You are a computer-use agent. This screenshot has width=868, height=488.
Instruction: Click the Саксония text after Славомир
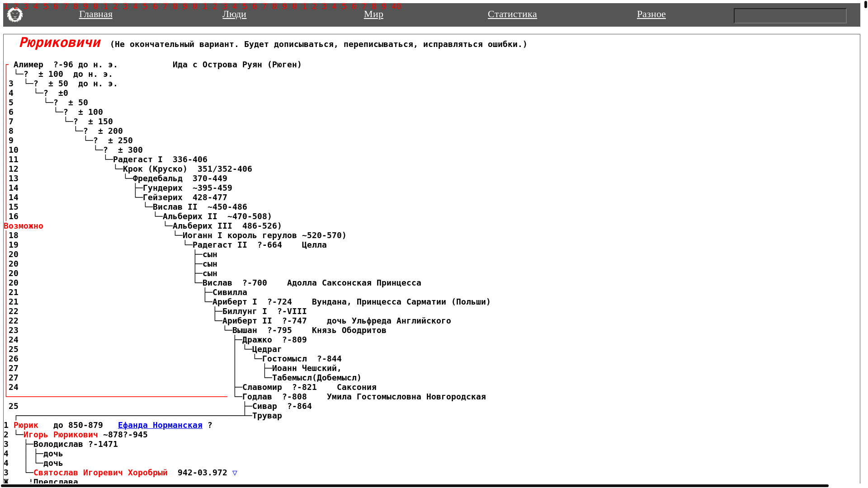[357, 387]
